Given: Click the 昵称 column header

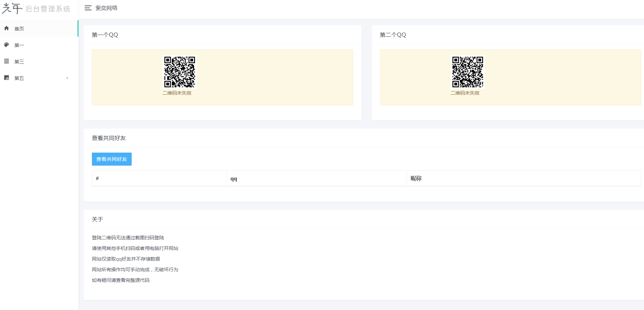Looking at the screenshot, I should (416, 178).
